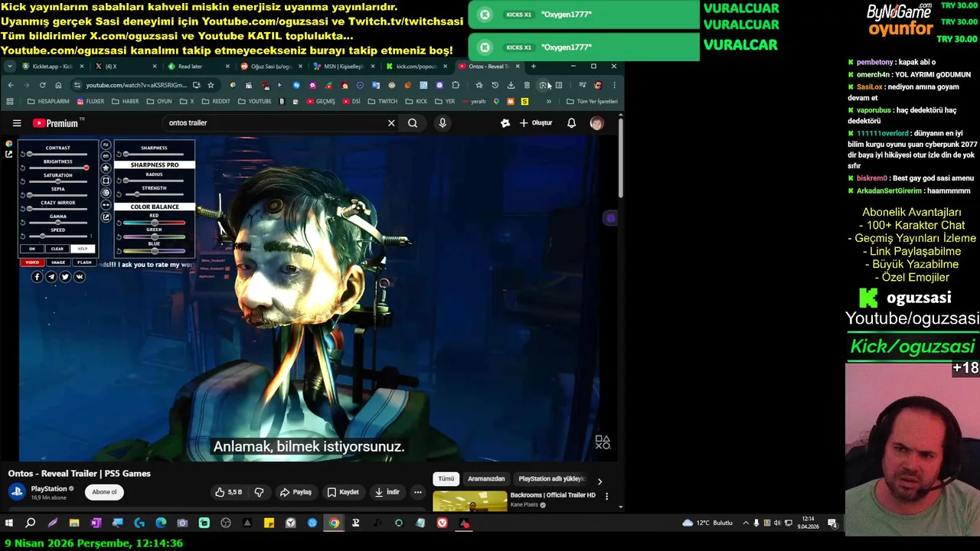980x551 pixels.
Task: Expand the hidden bookmarks overflow chevron
Action: [548, 101]
